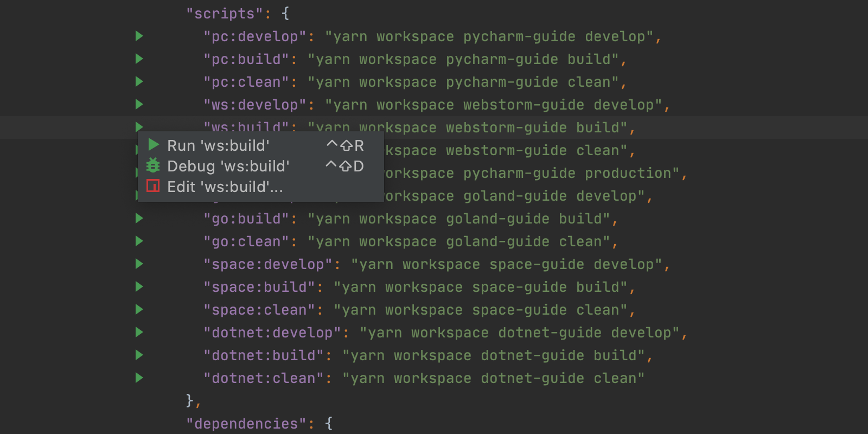
Task: Click run arrow beside dotnet:clean line
Action: tap(139, 378)
